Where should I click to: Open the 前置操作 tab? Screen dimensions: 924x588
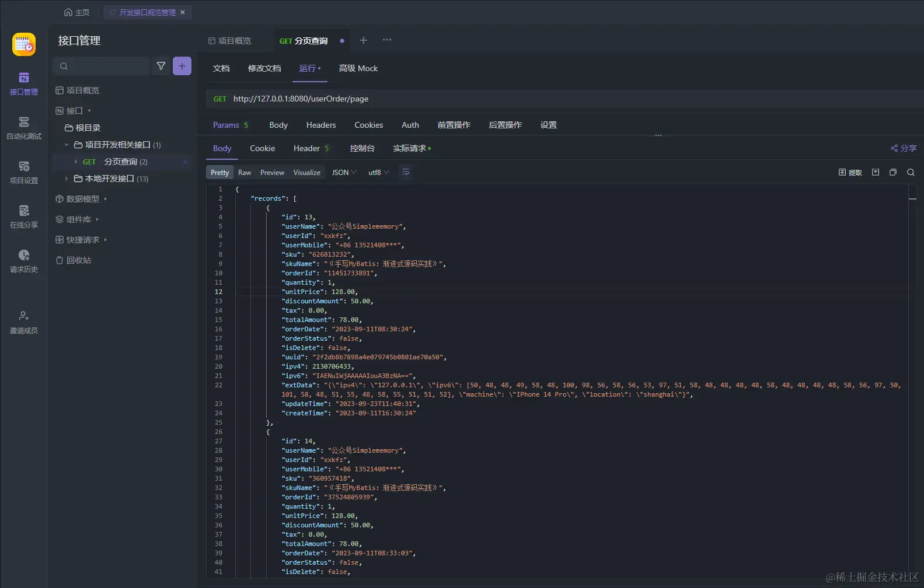[454, 125]
